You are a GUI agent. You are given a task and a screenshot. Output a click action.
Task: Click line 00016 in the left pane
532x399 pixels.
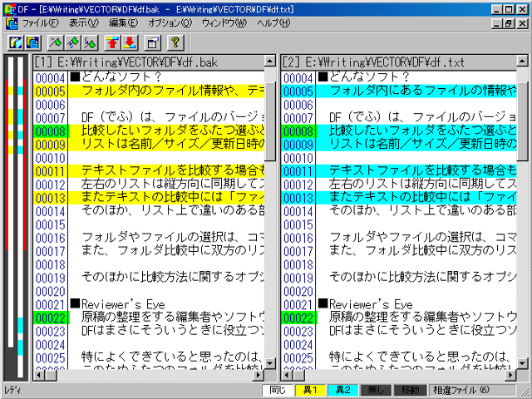pyautogui.click(x=149, y=238)
